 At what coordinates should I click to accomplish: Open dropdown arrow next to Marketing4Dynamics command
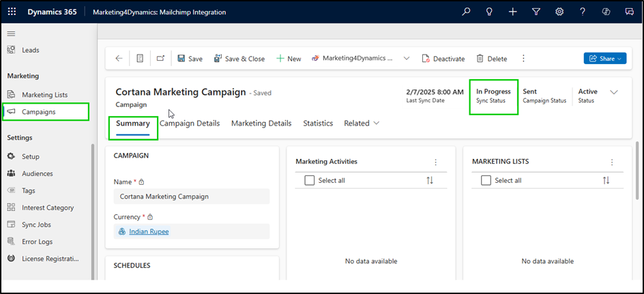click(407, 59)
